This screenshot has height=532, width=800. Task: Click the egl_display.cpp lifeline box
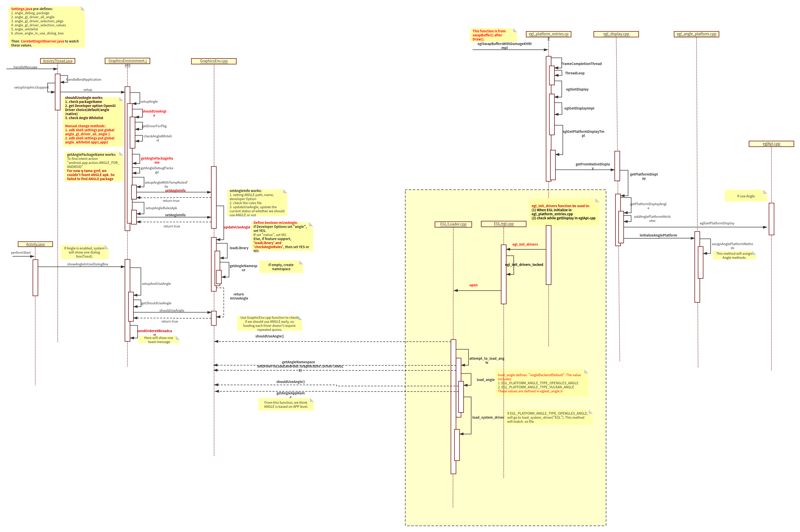coord(616,34)
